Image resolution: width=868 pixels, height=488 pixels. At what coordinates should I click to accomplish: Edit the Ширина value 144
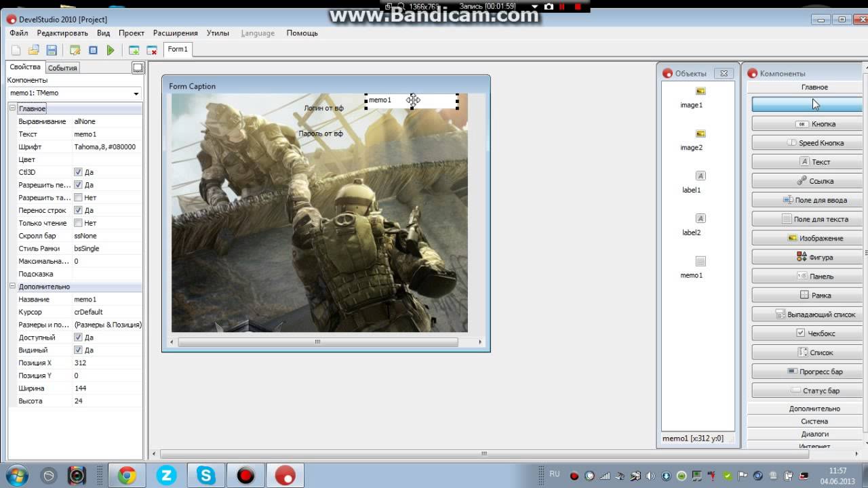(x=107, y=388)
